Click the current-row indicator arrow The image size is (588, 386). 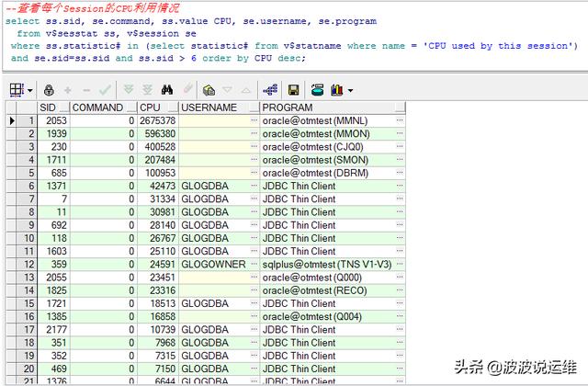point(12,120)
